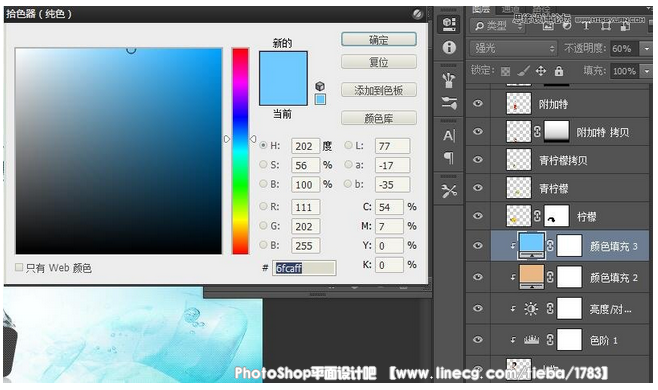Select the 颜色填充 3 blue layer thumbnail

point(532,246)
